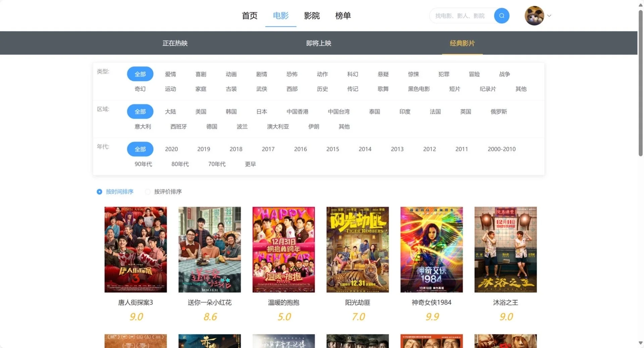Viewport: 644px width, 348px height.
Task: Expand the account dropdown arrow
Action: [549, 16]
